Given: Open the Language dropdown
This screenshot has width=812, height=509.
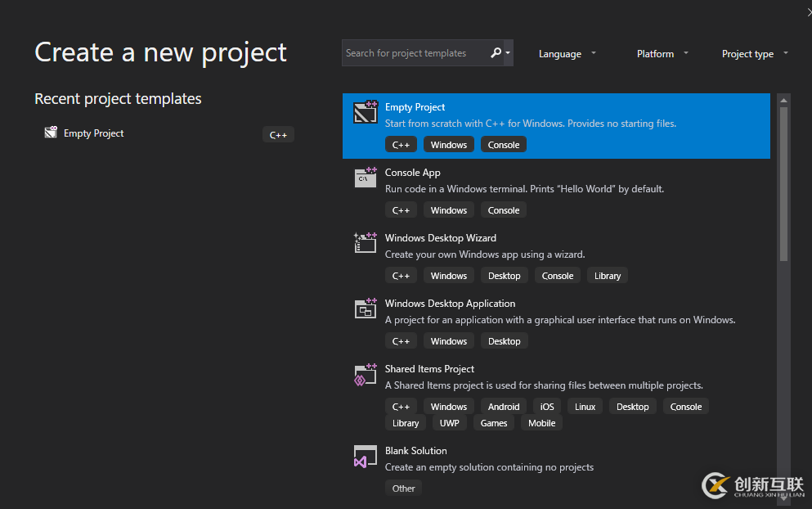Looking at the screenshot, I should pos(567,53).
